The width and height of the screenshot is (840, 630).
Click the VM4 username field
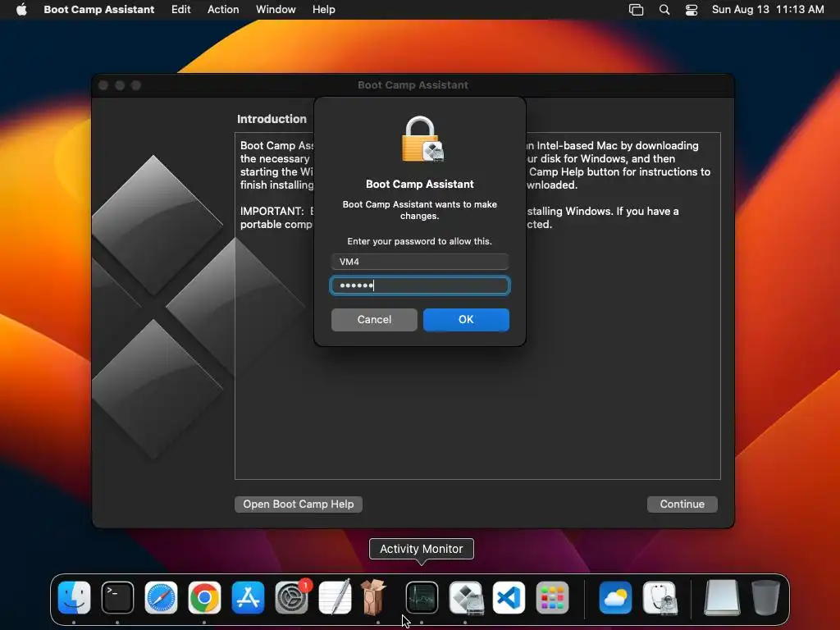pyautogui.click(x=420, y=262)
